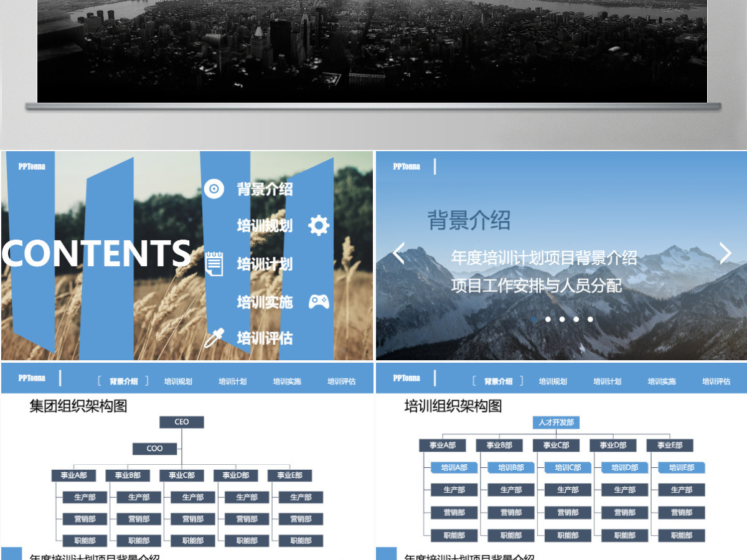Click the 培训D部 box
The image size is (747, 560).
(625, 468)
